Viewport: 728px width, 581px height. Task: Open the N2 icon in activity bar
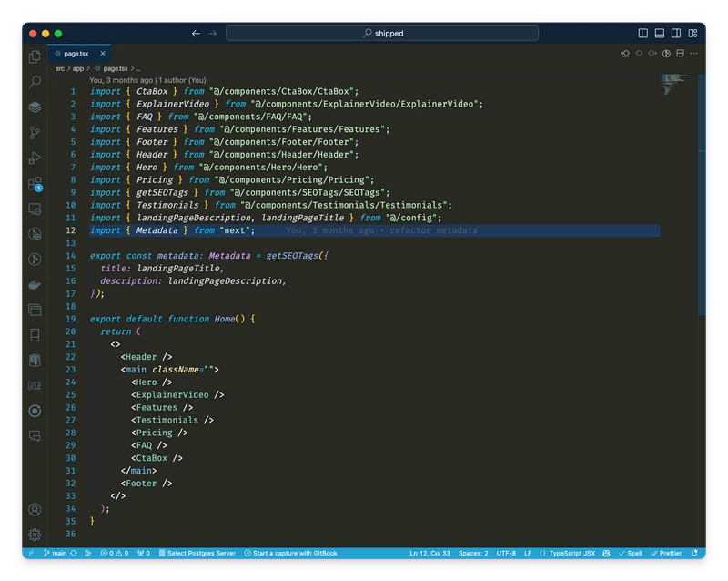tap(35, 385)
